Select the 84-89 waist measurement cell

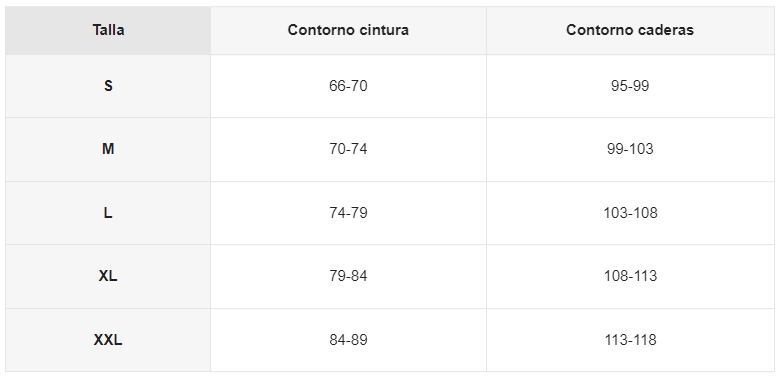pyautogui.click(x=348, y=340)
